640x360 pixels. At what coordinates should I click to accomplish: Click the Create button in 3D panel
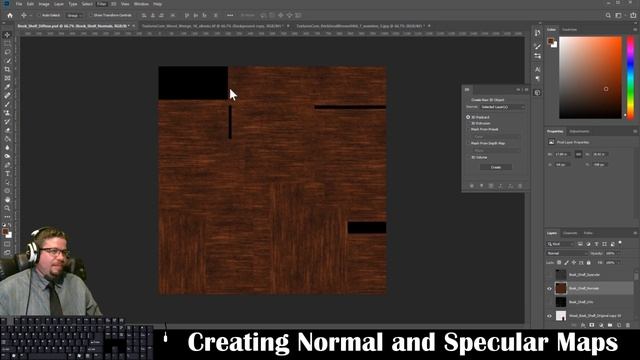[496, 167]
